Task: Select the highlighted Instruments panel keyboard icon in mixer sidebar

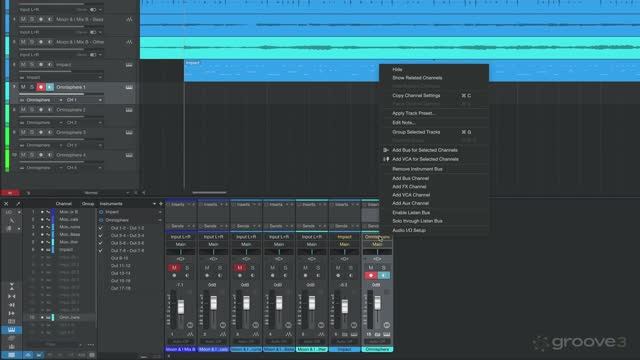Action: click(x=11, y=329)
